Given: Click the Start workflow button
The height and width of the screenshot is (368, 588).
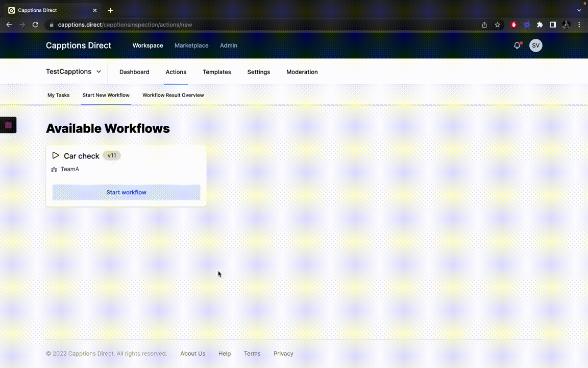Looking at the screenshot, I should tap(127, 192).
